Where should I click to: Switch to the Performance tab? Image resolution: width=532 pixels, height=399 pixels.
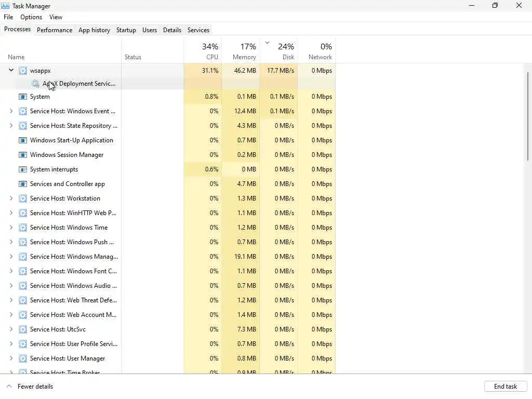click(x=54, y=30)
